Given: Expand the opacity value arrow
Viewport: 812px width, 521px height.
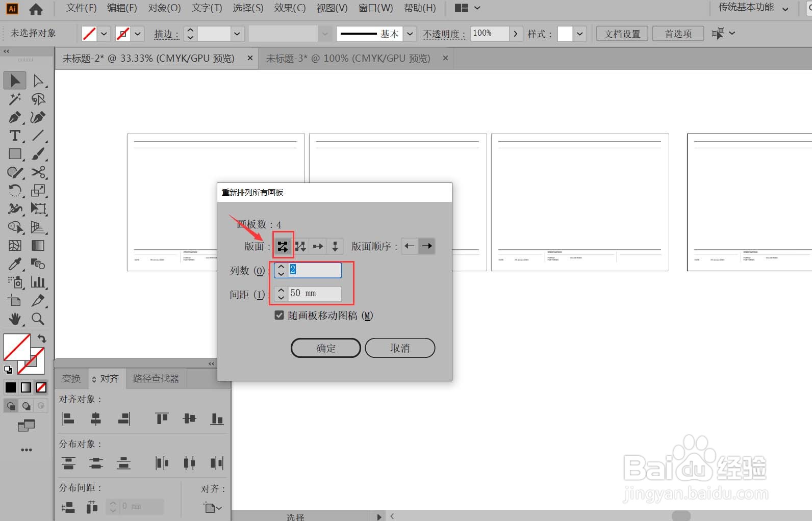Looking at the screenshot, I should (516, 34).
